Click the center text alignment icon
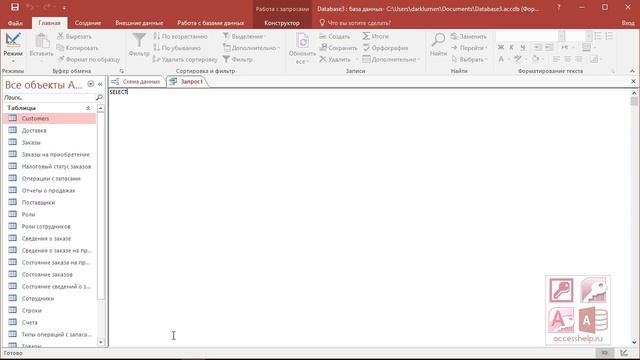This screenshot has width=640, height=360. coord(567,59)
